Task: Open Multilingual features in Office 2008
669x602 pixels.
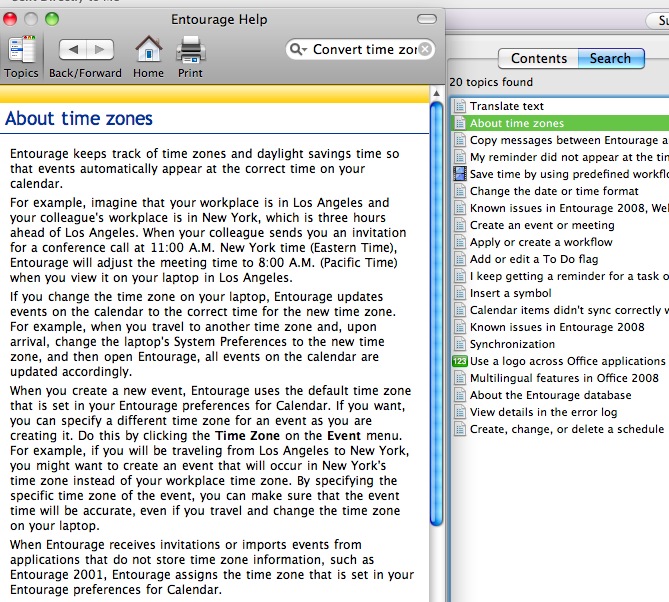Action: 560,378
